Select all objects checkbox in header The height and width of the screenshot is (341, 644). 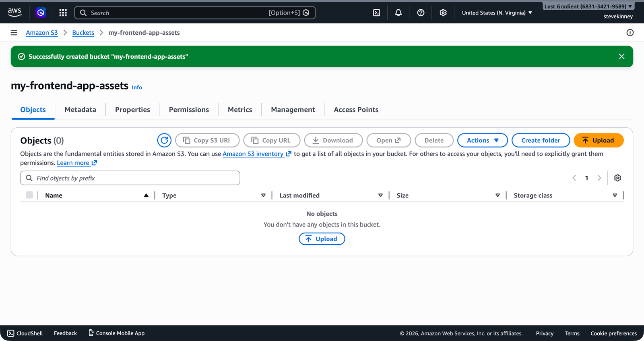[29, 195]
